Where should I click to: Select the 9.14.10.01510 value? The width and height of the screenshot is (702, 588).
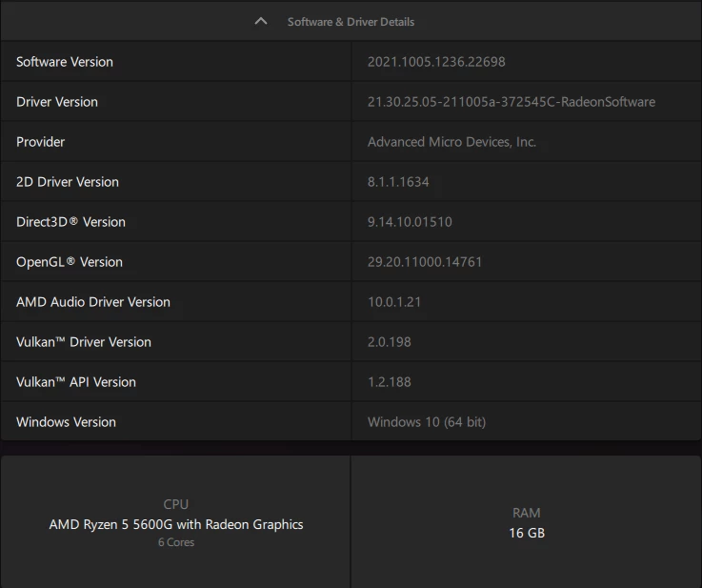410,222
